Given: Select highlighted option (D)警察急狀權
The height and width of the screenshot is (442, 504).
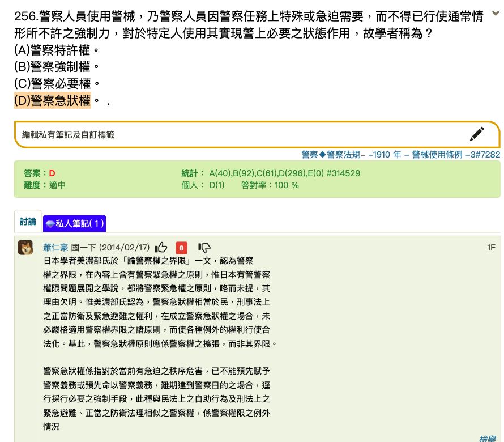Looking at the screenshot, I should click(x=53, y=101).
